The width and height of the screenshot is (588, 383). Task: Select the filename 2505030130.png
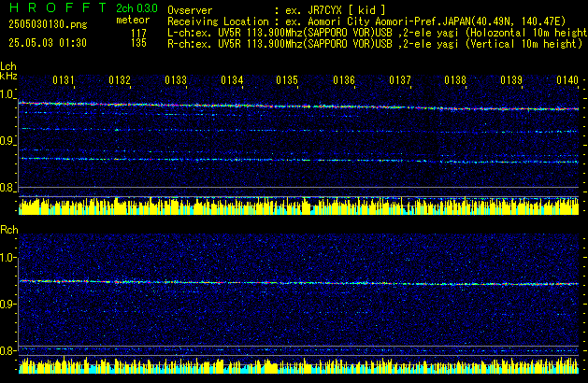click(48, 24)
